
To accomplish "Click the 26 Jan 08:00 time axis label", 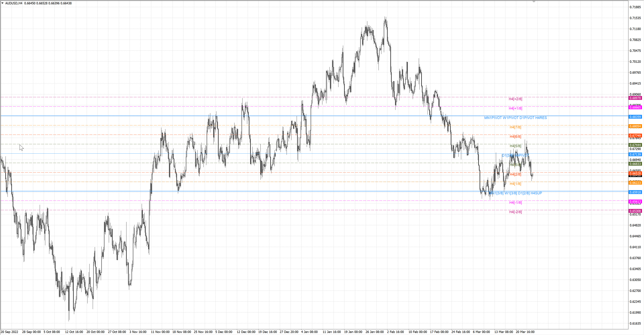I will 374,332.
